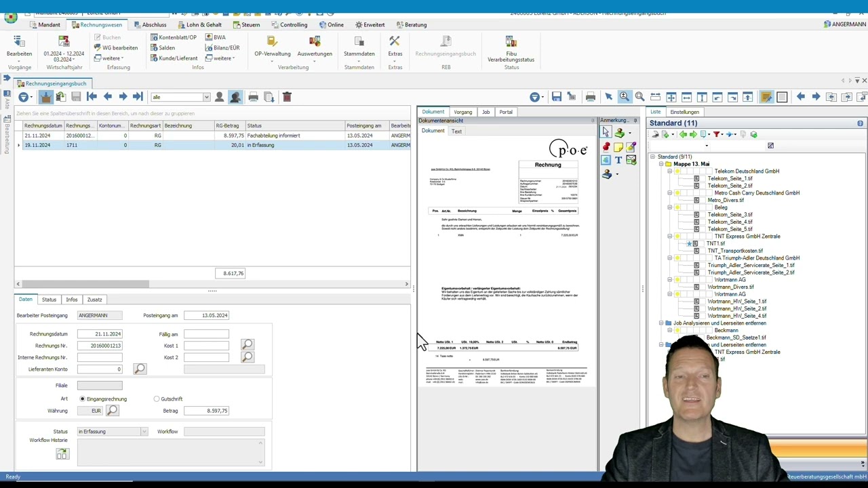This screenshot has width=868, height=488.
Task: Select the Eingangsrechnung radio button
Action: pos(82,399)
